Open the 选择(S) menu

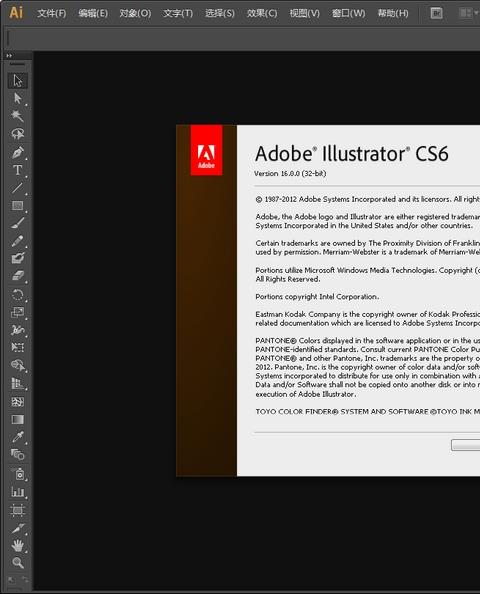coord(220,13)
